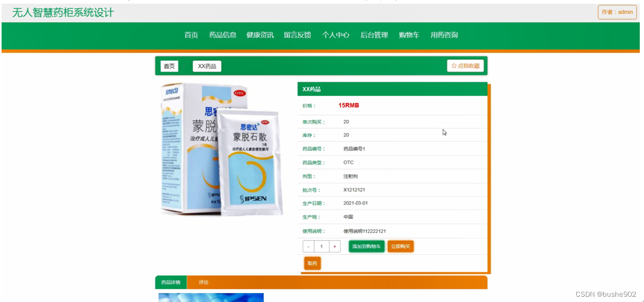This screenshot has width=644, height=302.
Task: Click the 首页 breadcrumb link
Action: pyautogui.click(x=169, y=66)
